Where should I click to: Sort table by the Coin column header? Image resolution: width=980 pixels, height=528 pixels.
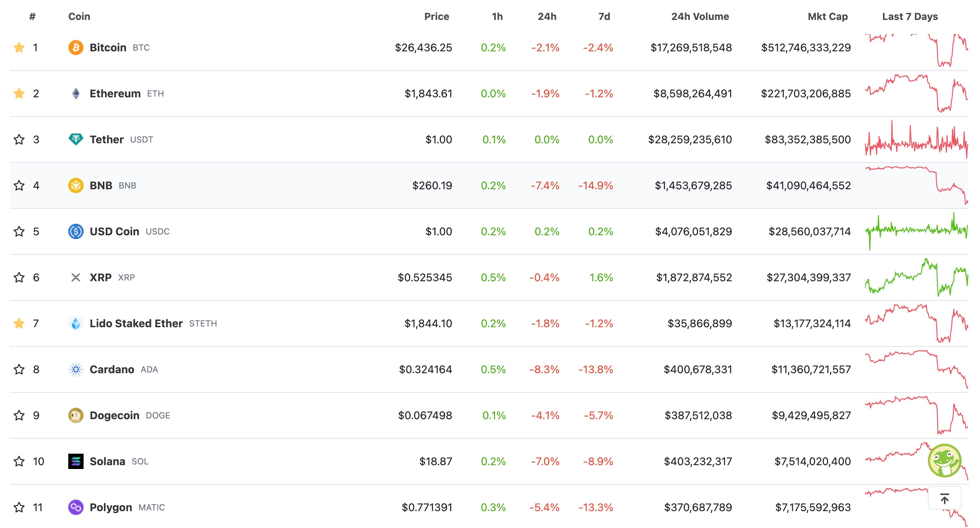(79, 16)
